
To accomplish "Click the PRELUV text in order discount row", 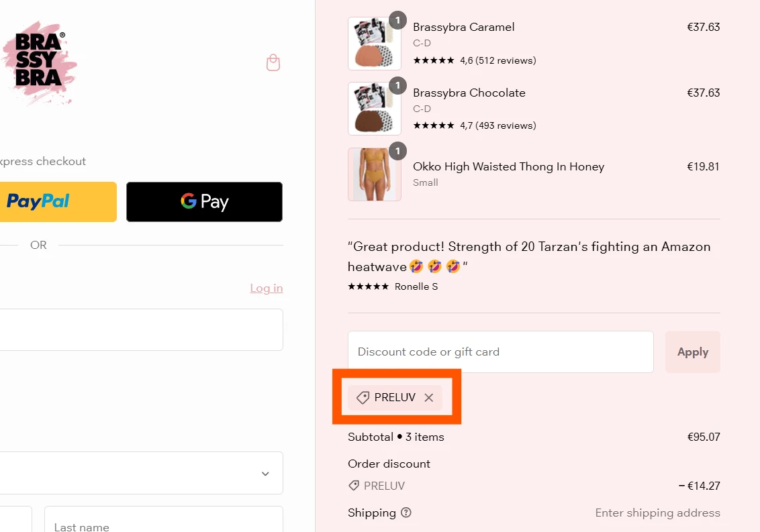I will tap(384, 486).
